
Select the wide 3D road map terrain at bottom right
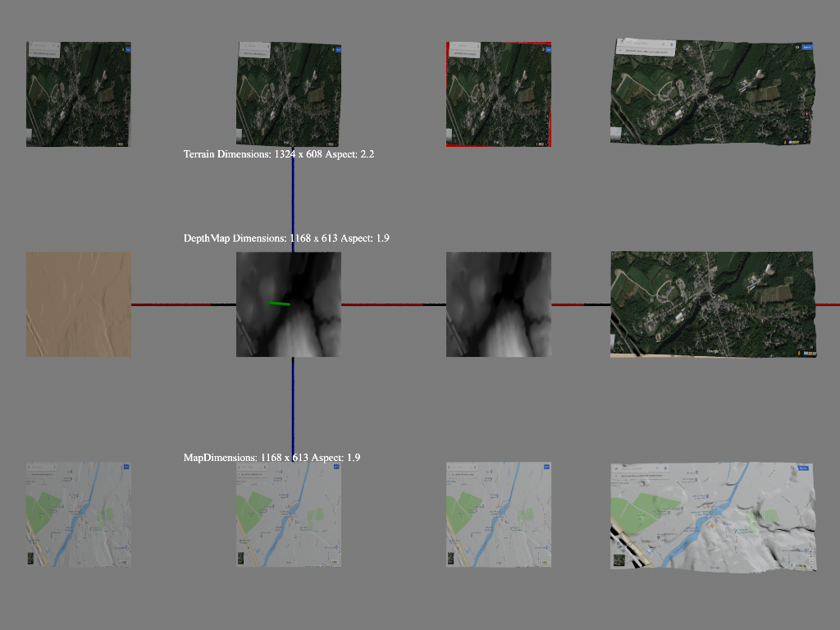714,517
